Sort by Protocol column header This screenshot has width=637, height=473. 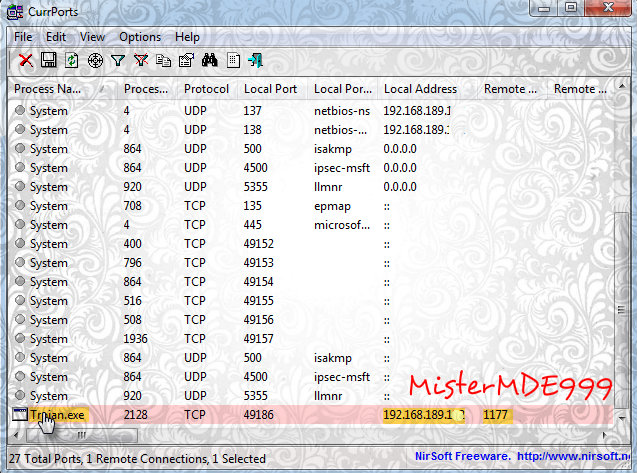[x=206, y=89]
